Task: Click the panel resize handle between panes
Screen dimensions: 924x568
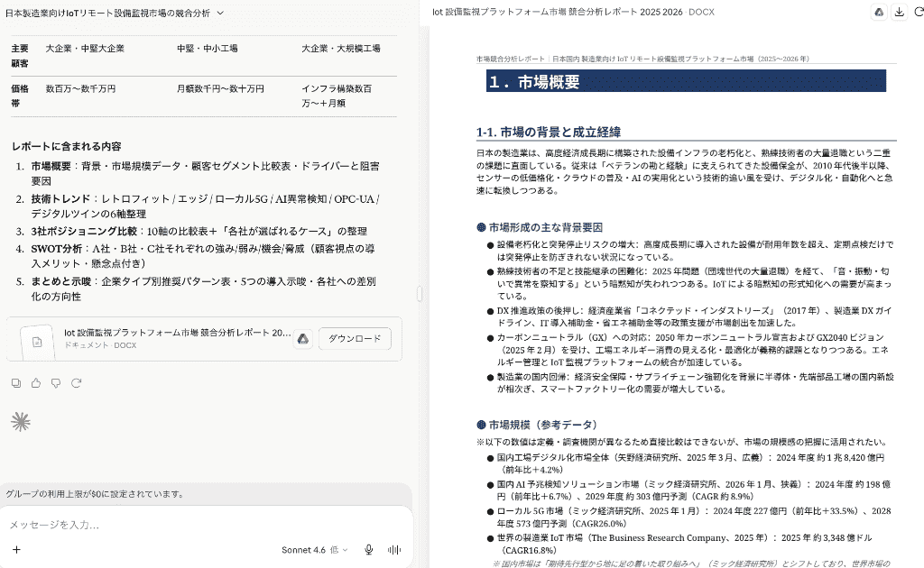Action: click(420, 294)
